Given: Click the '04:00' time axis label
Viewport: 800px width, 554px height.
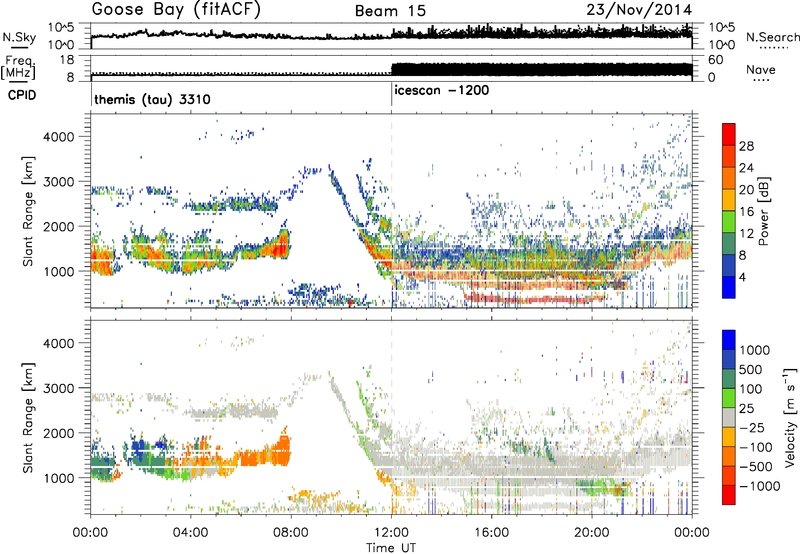Looking at the screenshot, I should pos(190,533).
